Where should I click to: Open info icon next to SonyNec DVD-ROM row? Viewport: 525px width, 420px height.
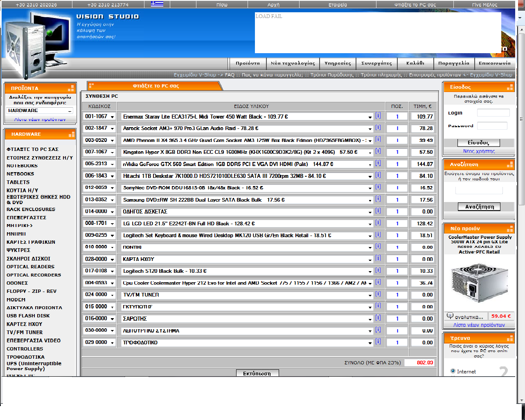(378, 187)
